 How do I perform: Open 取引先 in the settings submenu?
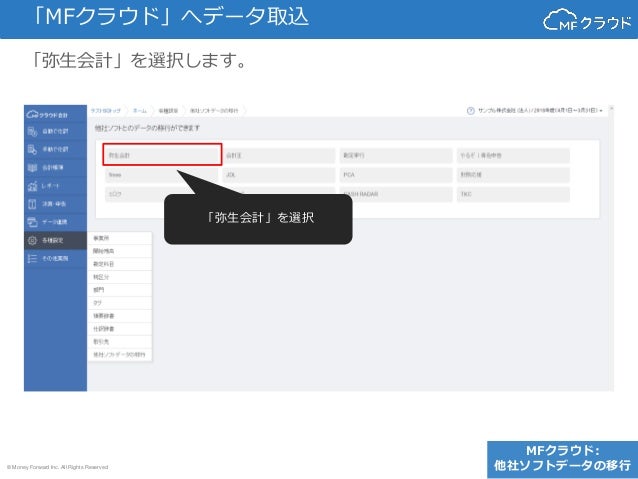point(120,342)
